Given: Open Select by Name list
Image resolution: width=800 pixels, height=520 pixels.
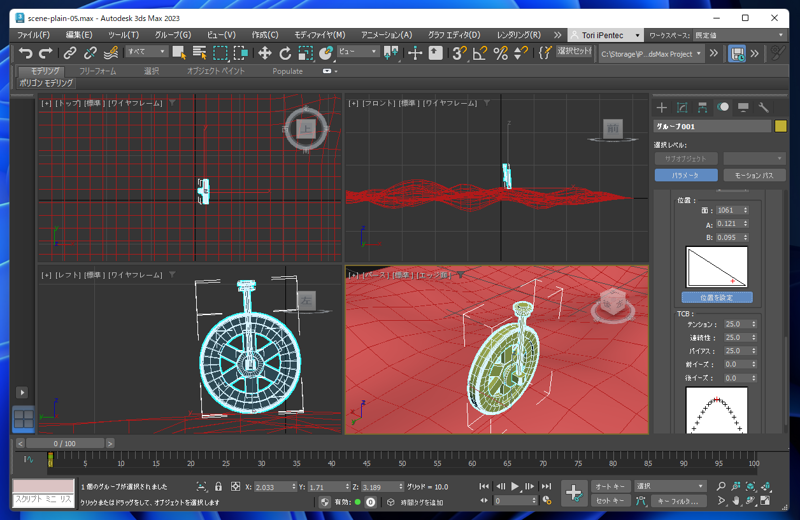Looking at the screenshot, I should [199, 53].
